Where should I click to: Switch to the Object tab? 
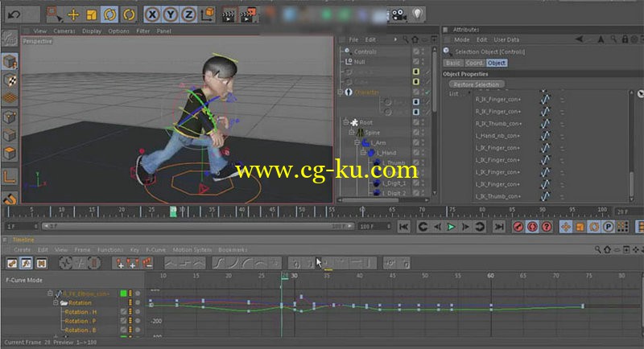(497, 63)
